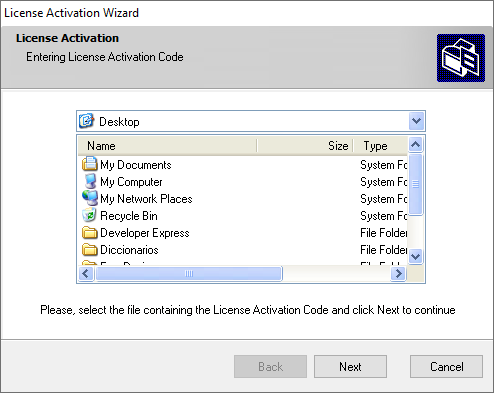Select the 'My Network Places' row name
The height and width of the screenshot is (393, 494).
pyautogui.click(x=146, y=199)
